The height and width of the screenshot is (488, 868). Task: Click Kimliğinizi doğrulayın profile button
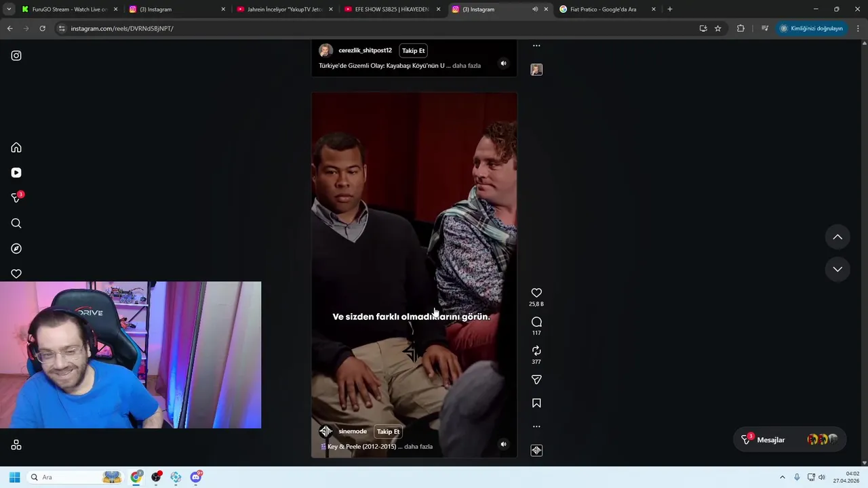point(811,28)
